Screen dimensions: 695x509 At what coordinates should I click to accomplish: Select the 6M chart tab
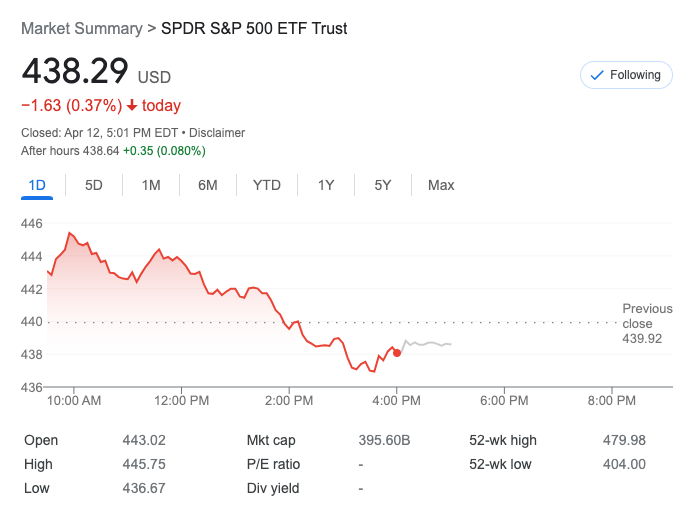pyautogui.click(x=208, y=185)
